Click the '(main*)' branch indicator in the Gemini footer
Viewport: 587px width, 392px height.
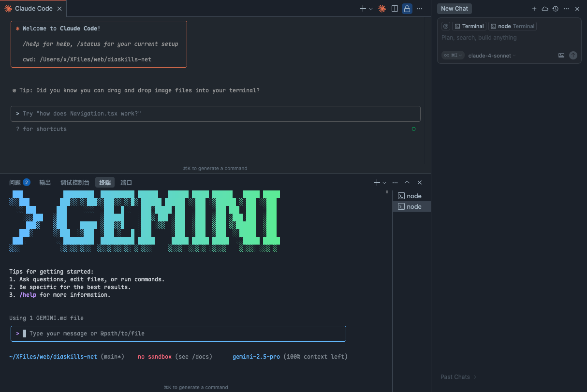click(112, 357)
